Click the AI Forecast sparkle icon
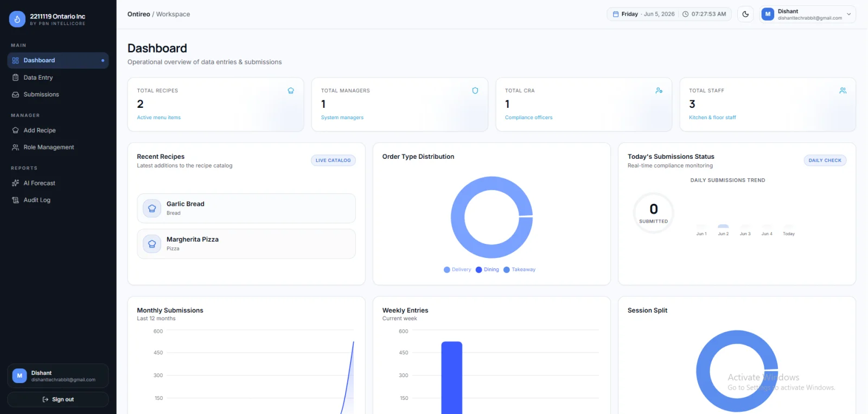Viewport: 868px width, 414px height. (15, 183)
